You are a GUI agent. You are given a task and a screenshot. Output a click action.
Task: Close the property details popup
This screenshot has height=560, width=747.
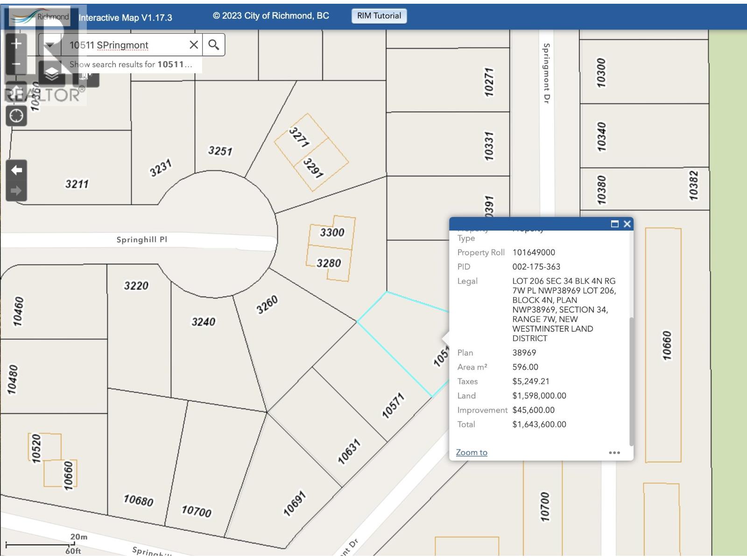(627, 224)
